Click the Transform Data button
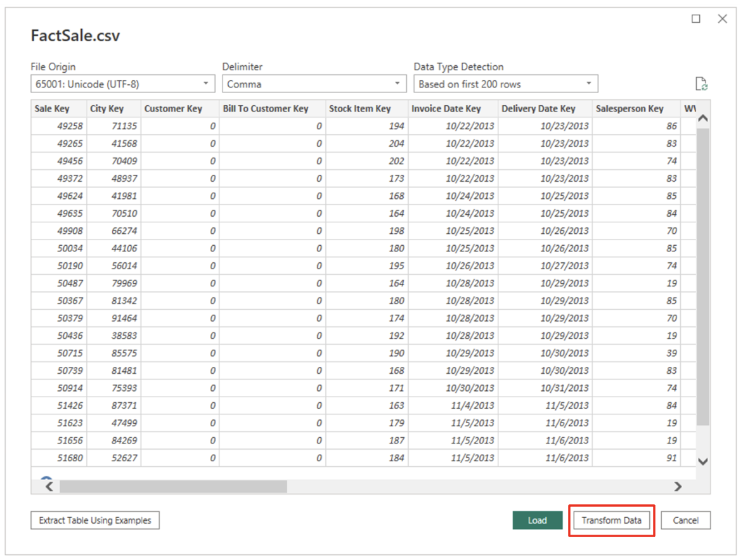 click(x=611, y=520)
